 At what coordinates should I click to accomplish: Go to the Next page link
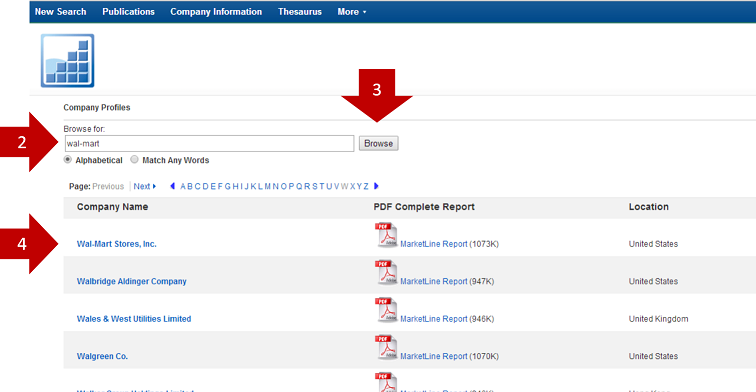pos(145,186)
